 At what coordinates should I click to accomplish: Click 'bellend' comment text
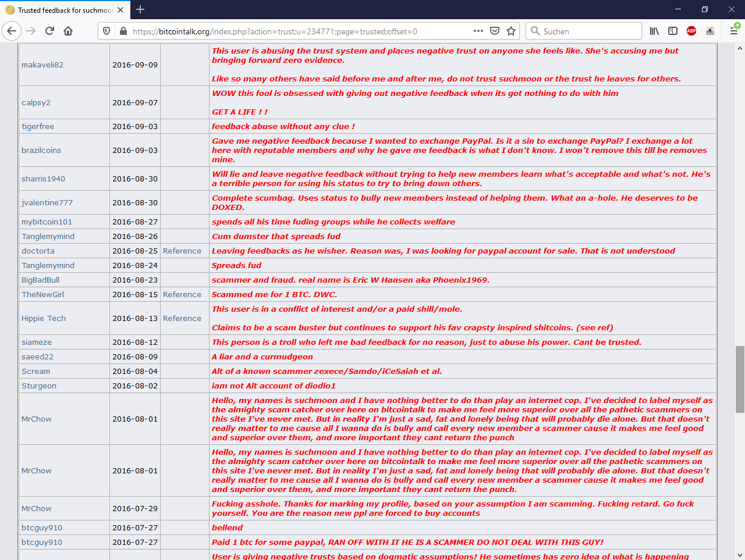tap(227, 527)
